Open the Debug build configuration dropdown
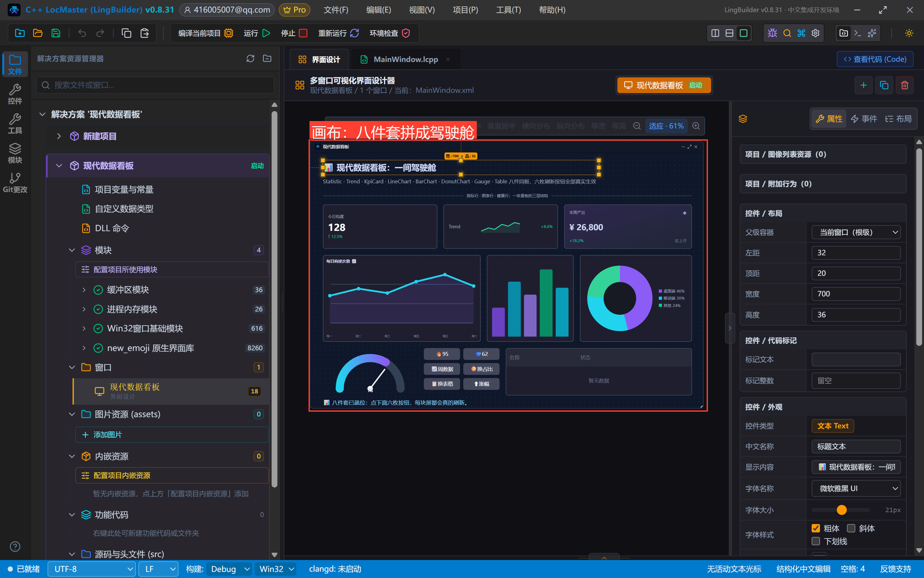This screenshot has width=924, height=578. tap(229, 569)
